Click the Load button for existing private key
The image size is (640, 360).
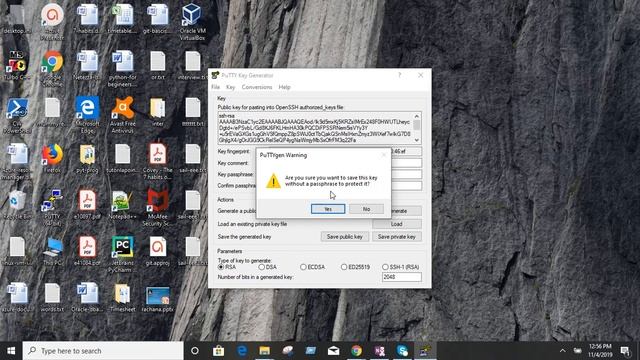pos(397,224)
